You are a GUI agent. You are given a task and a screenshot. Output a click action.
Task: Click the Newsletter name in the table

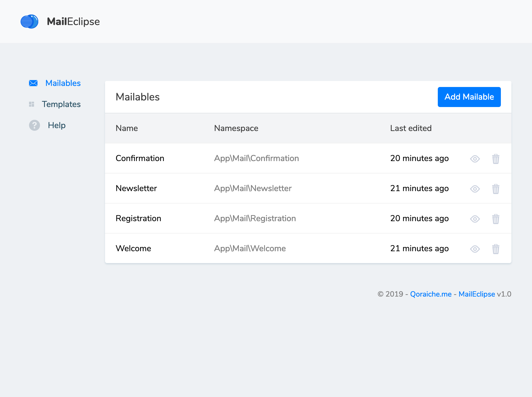(136, 188)
